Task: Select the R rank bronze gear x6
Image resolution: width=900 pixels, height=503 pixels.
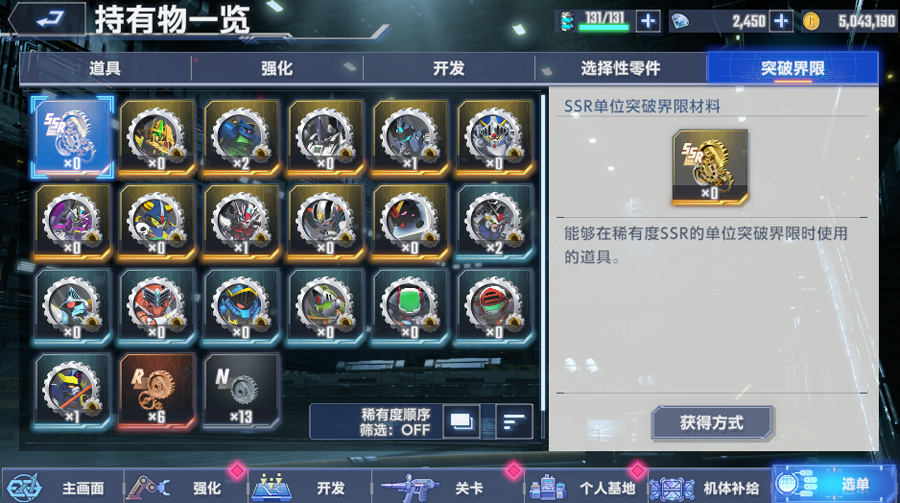Action: click(x=157, y=390)
